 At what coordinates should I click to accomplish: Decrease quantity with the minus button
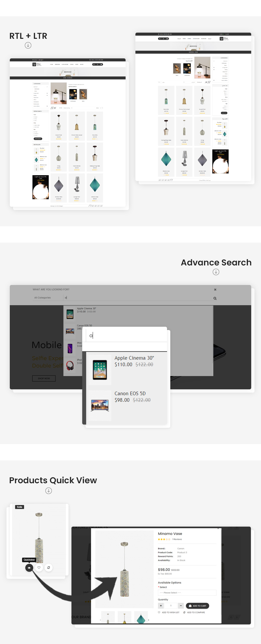[x=181, y=606]
